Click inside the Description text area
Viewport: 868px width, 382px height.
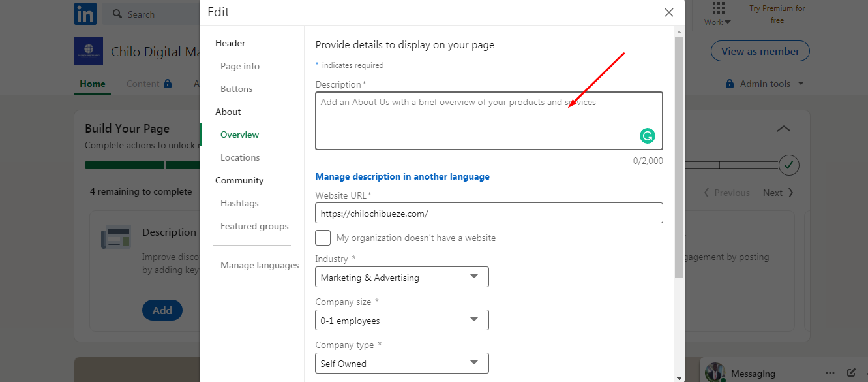pos(489,121)
